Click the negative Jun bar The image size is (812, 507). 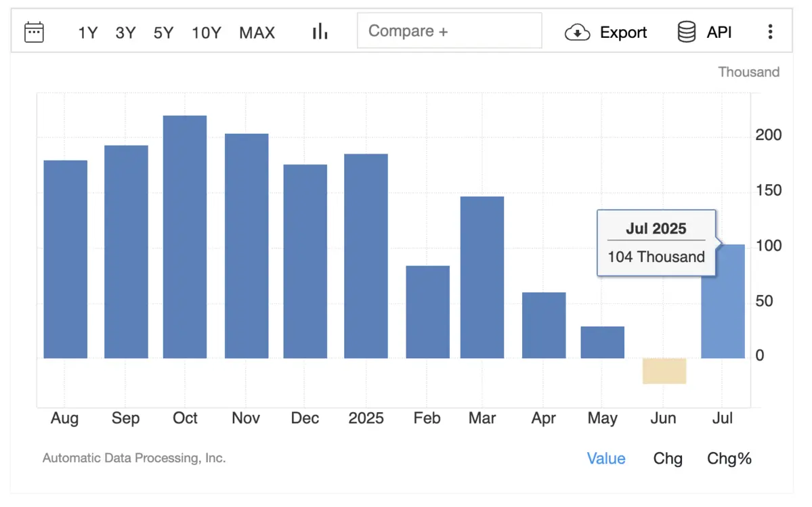coord(664,371)
